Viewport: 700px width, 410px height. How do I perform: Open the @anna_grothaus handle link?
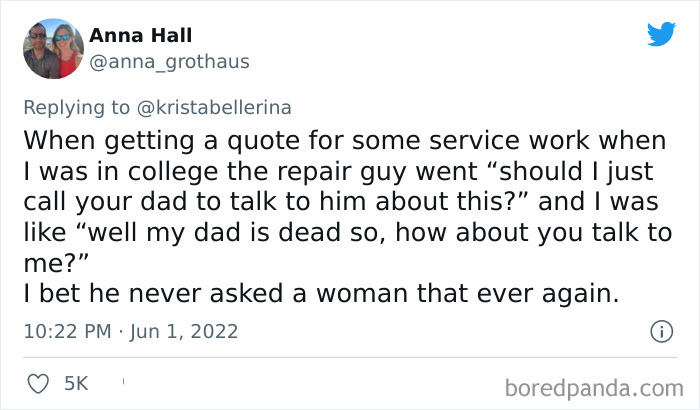pos(169,62)
